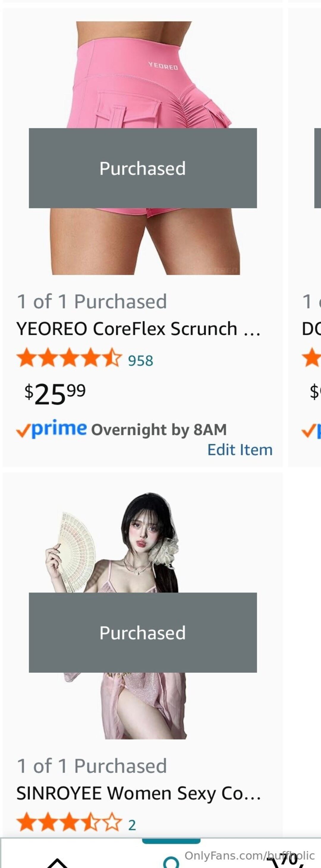Image resolution: width=321 pixels, height=868 pixels.
Task: Click the Prime logo on YEOREO item
Action: pos(51,429)
